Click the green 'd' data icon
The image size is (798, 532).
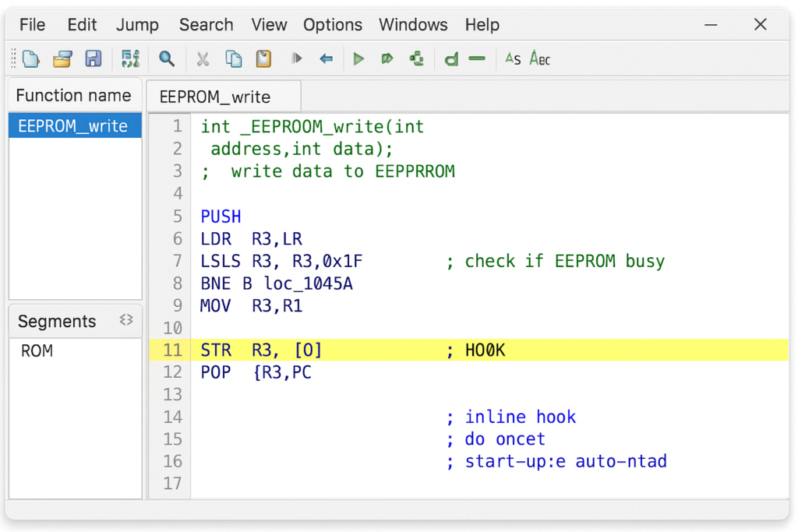[451, 59]
